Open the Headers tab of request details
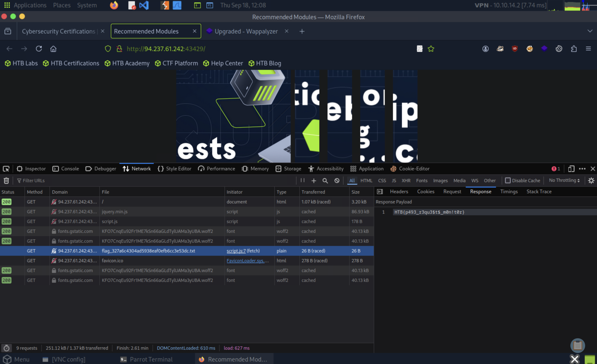597x364 pixels. click(x=399, y=192)
